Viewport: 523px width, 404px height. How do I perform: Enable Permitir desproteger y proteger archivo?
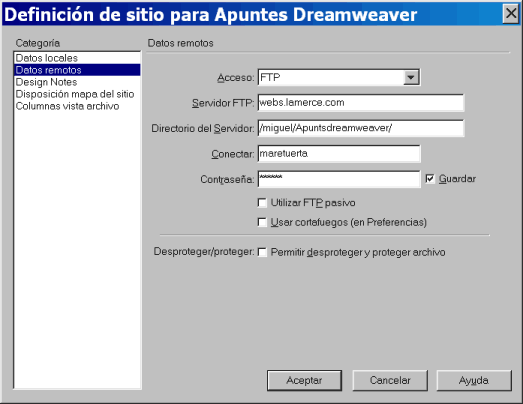[x=262, y=252]
